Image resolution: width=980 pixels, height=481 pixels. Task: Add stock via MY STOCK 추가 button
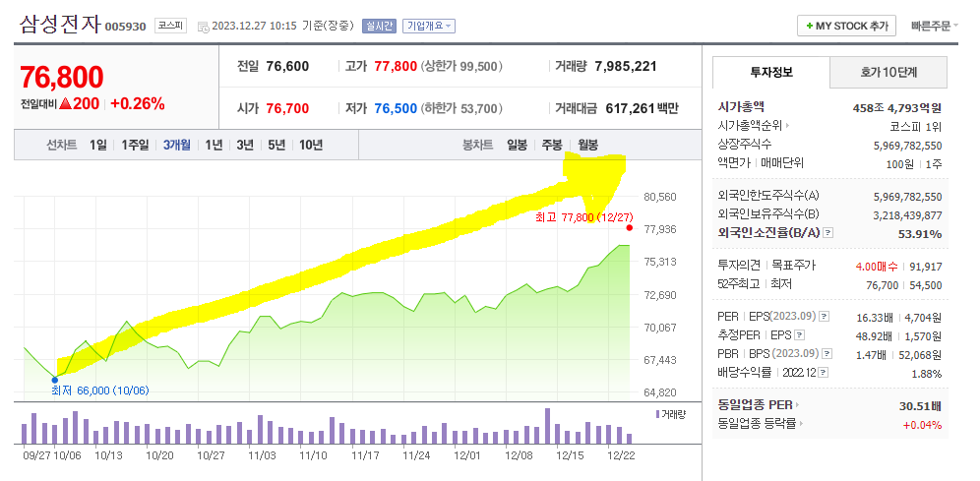846,27
